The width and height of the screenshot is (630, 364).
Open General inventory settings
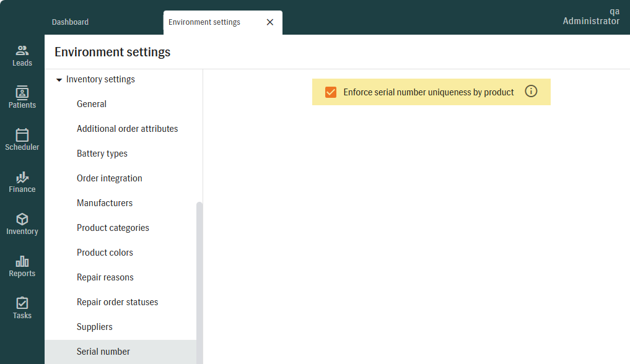92,104
